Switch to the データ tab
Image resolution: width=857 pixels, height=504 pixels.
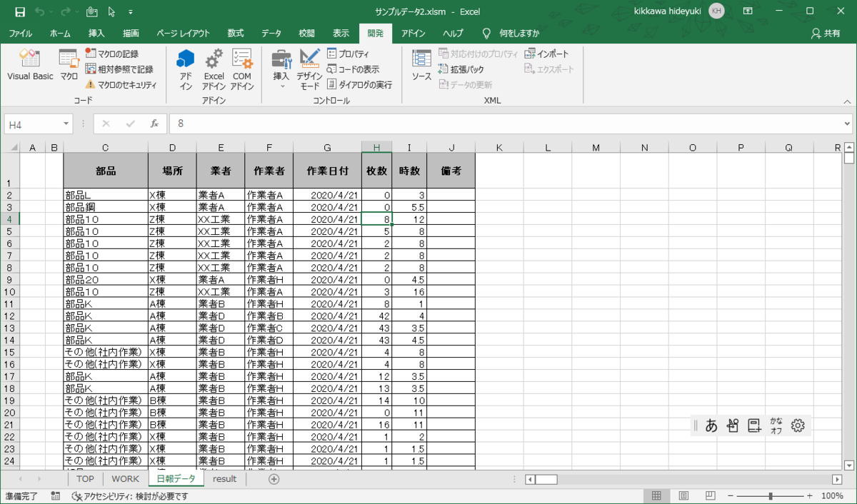point(271,34)
